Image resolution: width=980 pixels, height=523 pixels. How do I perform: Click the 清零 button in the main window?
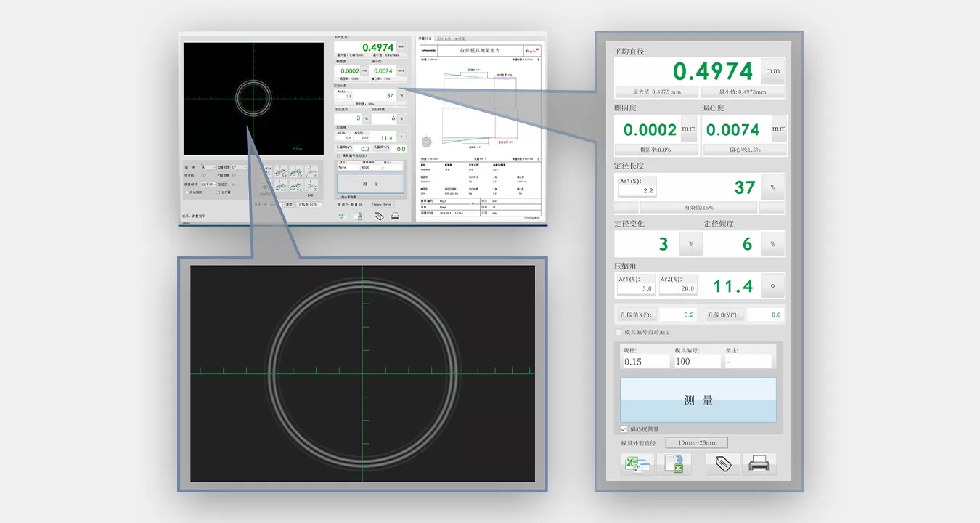(x=289, y=205)
